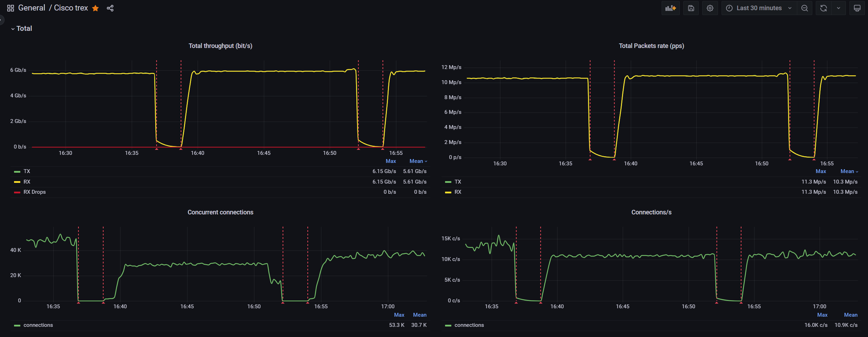
Task: Click the 5.61 Gb/s Mean value for RX throughput
Action: [x=415, y=182]
